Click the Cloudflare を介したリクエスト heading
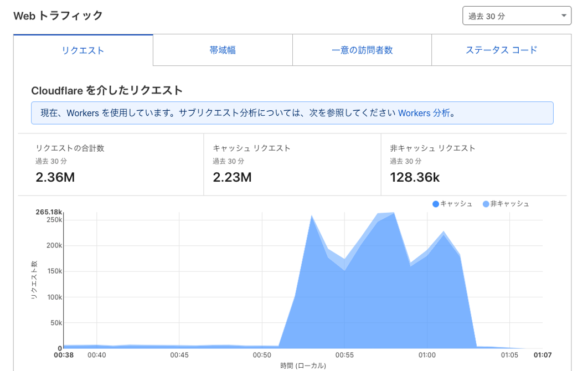Screen dimensions: 588x371 pyautogui.click(x=107, y=90)
